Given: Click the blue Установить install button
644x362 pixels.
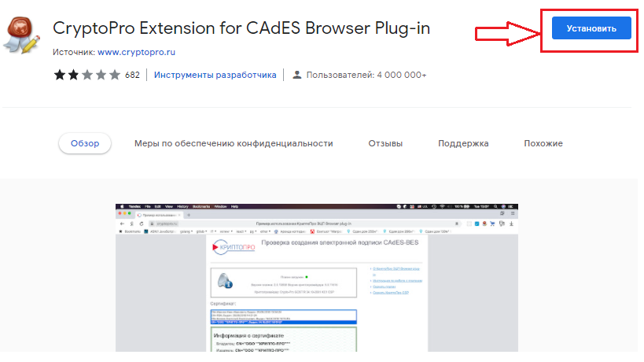Looking at the screenshot, I should (591, 28).
